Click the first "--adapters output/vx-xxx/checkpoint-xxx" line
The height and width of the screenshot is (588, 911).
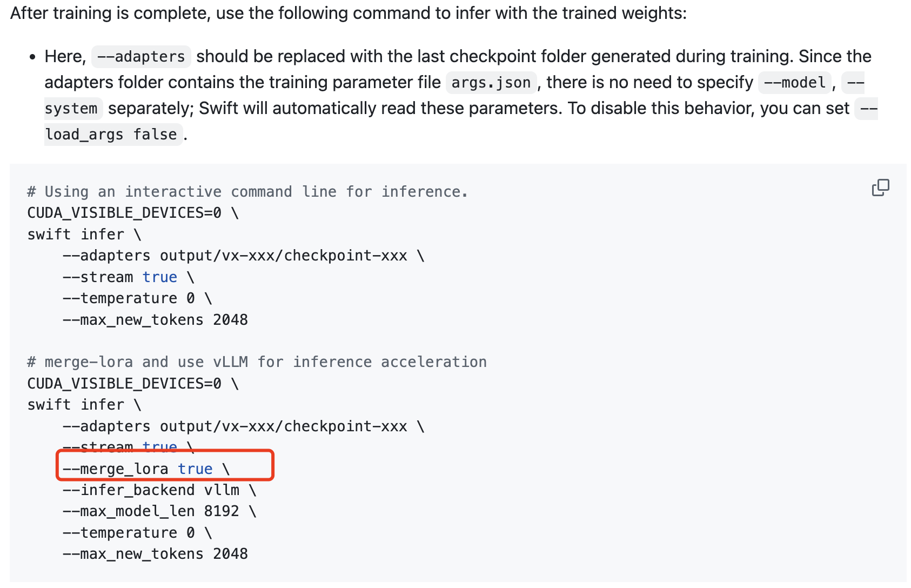pyautogui.click(x=243, y=256)
